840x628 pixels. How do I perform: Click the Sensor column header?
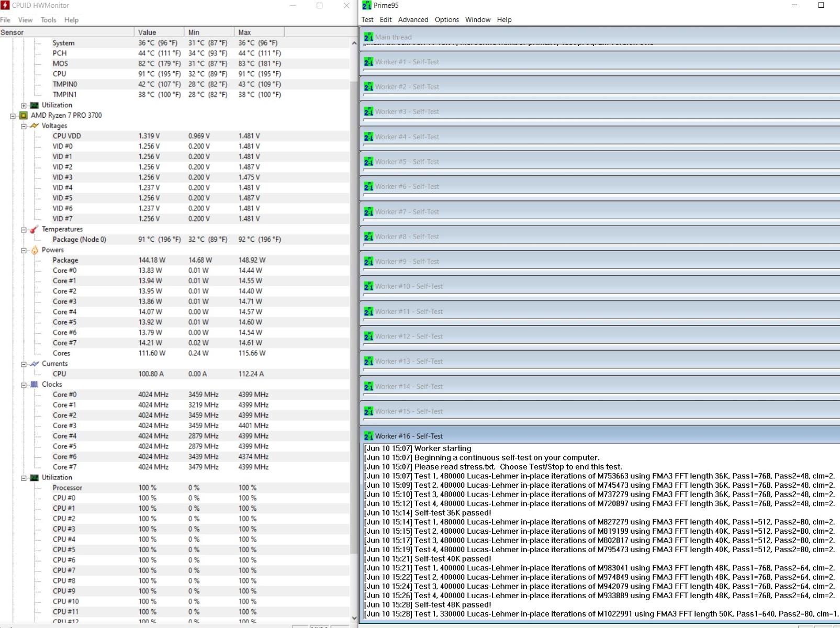tap(67, 32)
